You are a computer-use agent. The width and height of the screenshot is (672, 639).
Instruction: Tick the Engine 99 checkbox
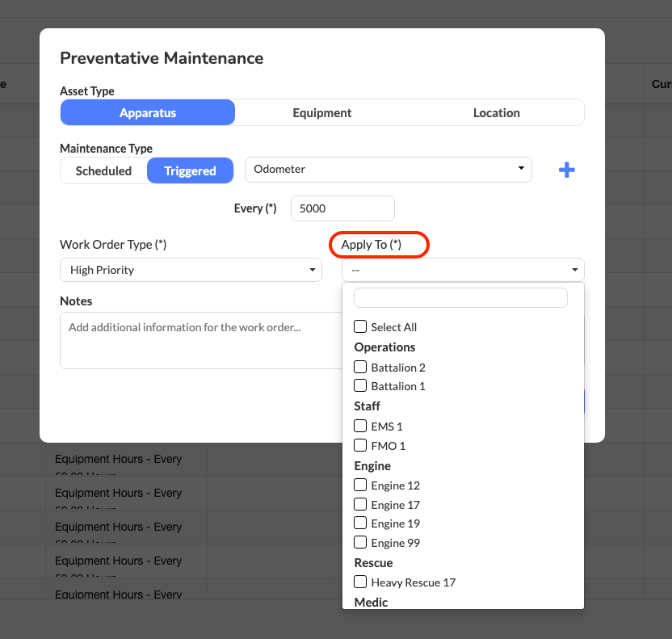[360, 543]
